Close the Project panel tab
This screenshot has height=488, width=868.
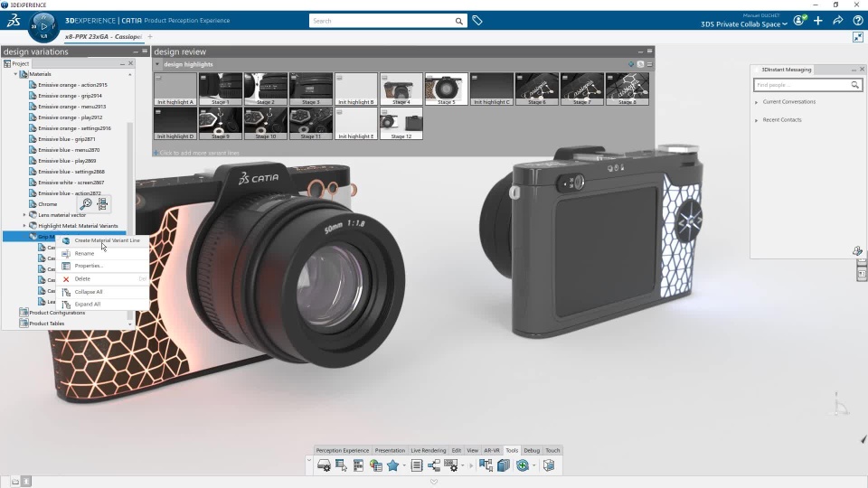pyautogui.click(x=130, y=63)
